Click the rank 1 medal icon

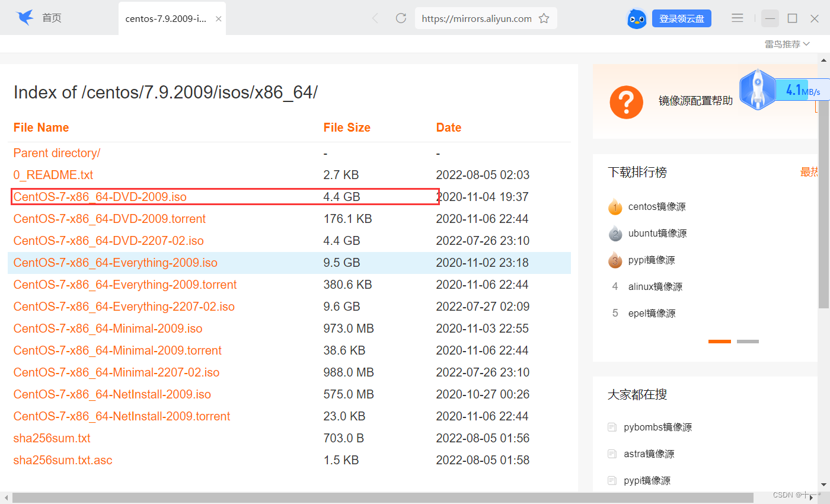coord(615,207)
